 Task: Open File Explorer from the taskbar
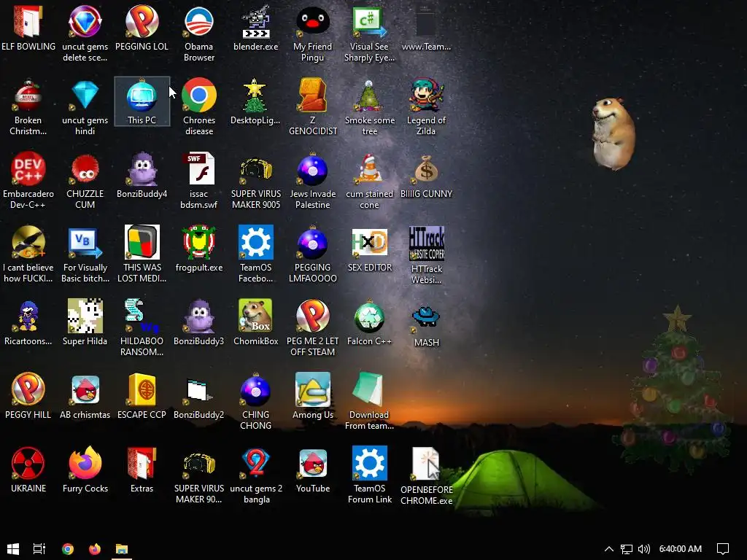click(x=122, y=548)
